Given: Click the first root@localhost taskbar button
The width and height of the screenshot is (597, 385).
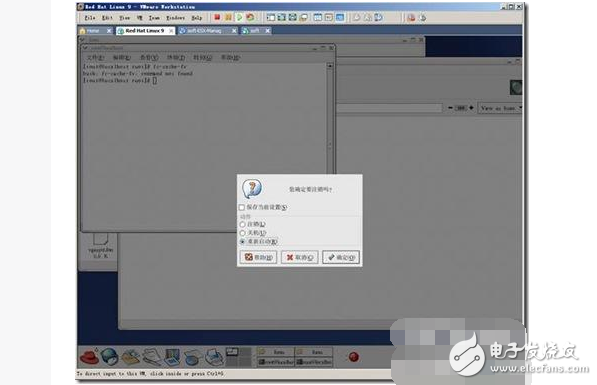Looking at the screenshot, I should click(276, 362).
